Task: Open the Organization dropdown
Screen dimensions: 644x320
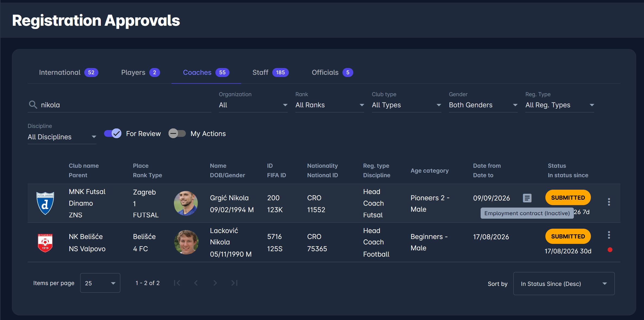Action: click(x=253, y=105)
